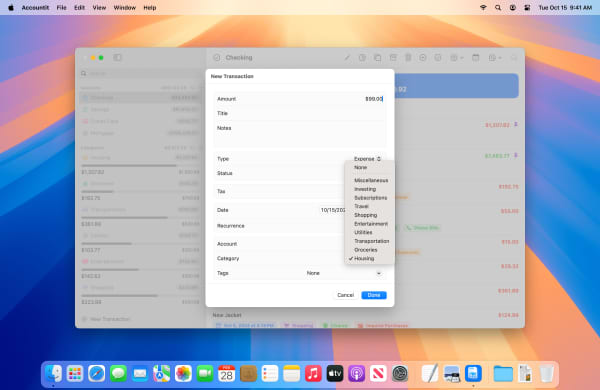Click the Wi-Fi status icon
600x390 pixels.
483,8
